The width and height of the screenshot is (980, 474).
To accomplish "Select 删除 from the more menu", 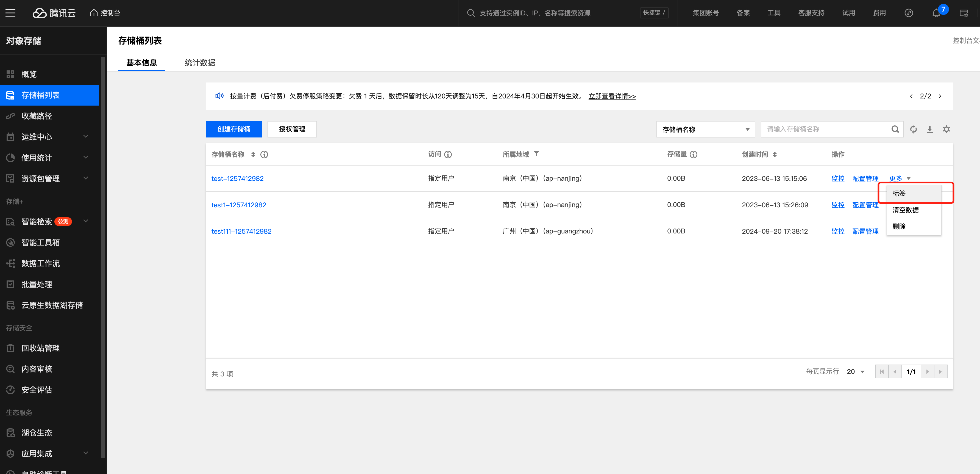I will pos(914,227).
